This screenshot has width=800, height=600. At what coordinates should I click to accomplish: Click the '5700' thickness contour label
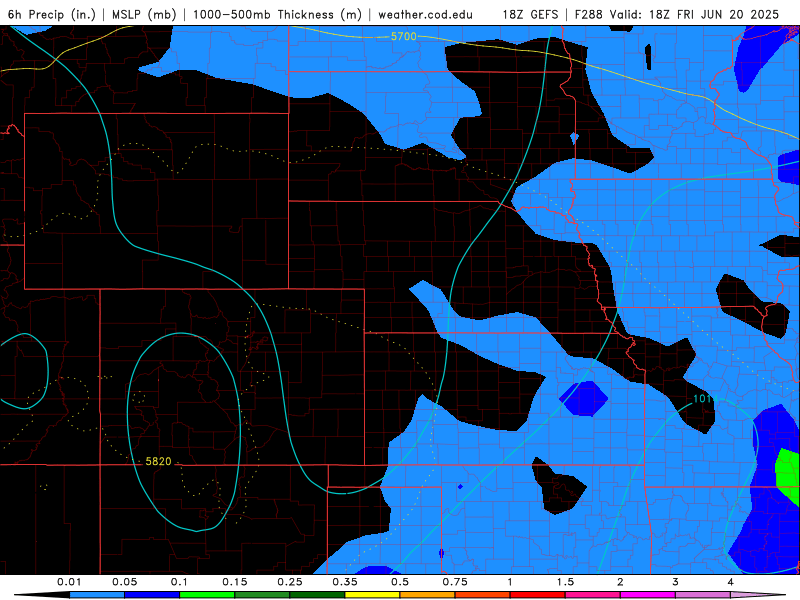pyautogui.click(x=404, y=36)
